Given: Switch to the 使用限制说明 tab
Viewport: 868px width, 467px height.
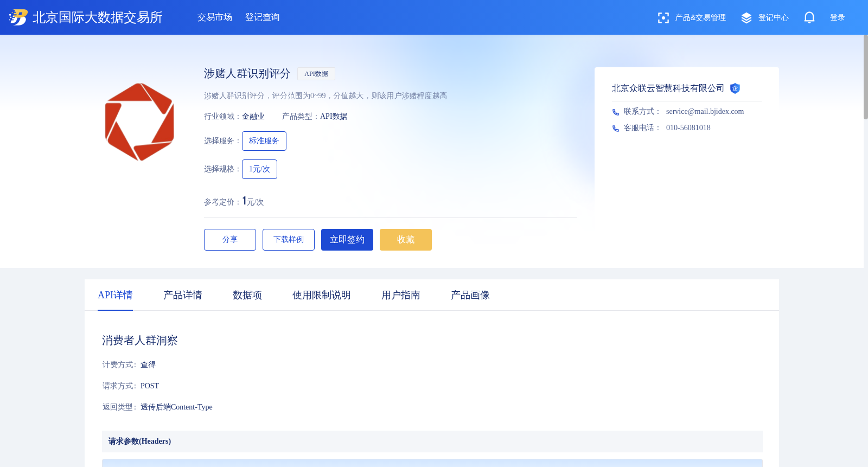Looking at the screenshot, I should (322, 295).
